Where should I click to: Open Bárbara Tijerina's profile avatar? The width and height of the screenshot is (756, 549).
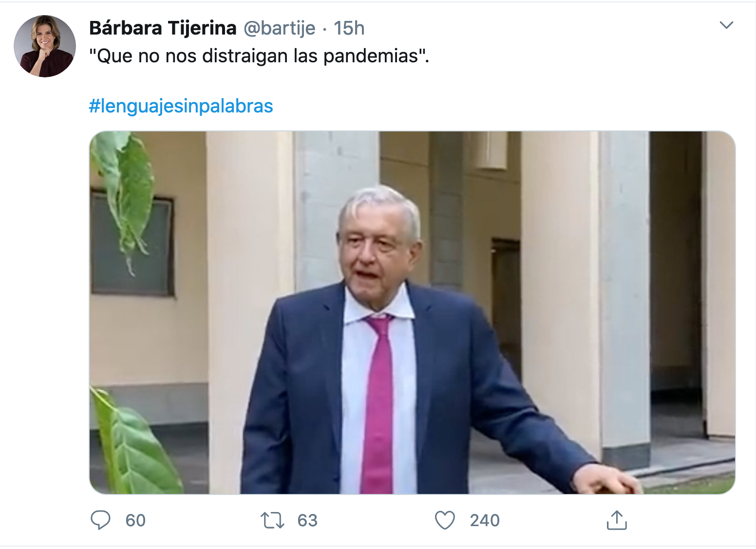[45, 46]
